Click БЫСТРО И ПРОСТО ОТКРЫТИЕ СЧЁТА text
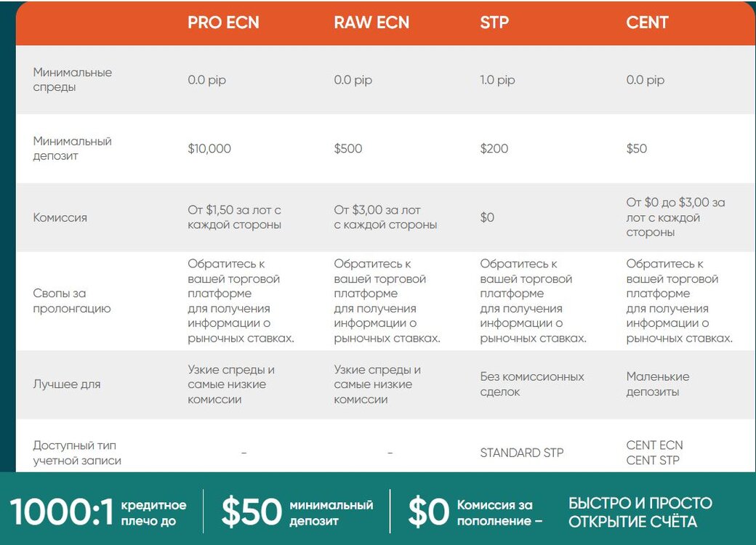Viewport: 756px width, 545px height. point(640,512)
